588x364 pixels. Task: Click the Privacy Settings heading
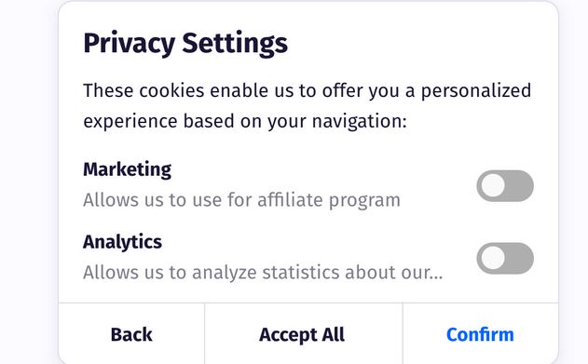click(x=185, y=44)
